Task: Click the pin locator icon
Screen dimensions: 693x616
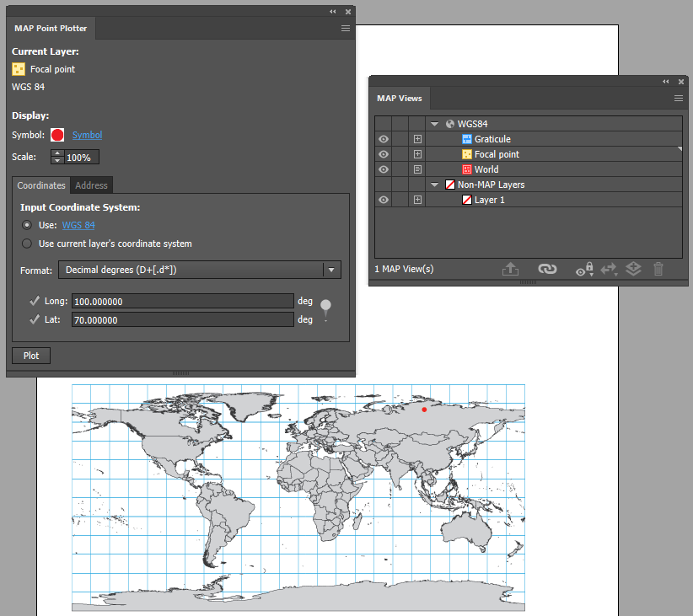Action: (325, 310)
